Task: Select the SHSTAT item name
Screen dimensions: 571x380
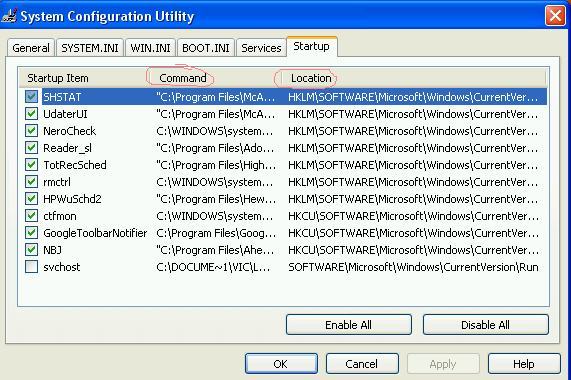Action: 62,97
